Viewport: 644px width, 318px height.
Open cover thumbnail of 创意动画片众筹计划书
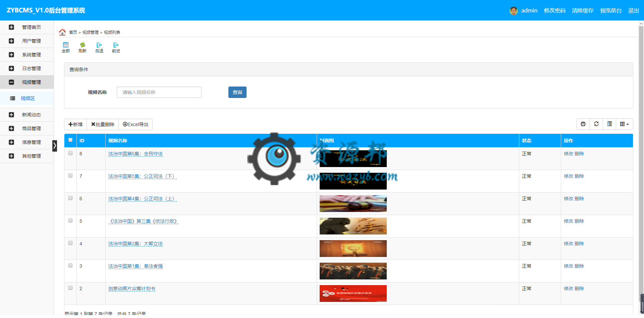pyautogui.click(x=353, y=294)
